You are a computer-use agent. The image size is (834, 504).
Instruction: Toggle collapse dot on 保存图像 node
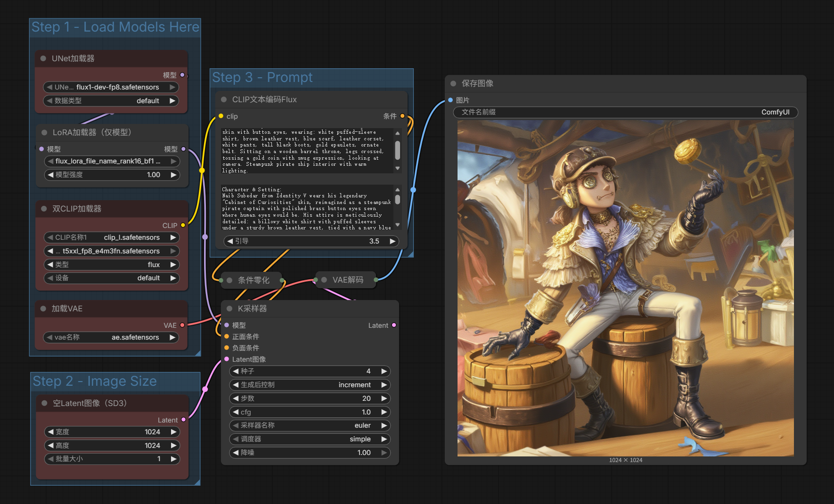tap(453, 83)
